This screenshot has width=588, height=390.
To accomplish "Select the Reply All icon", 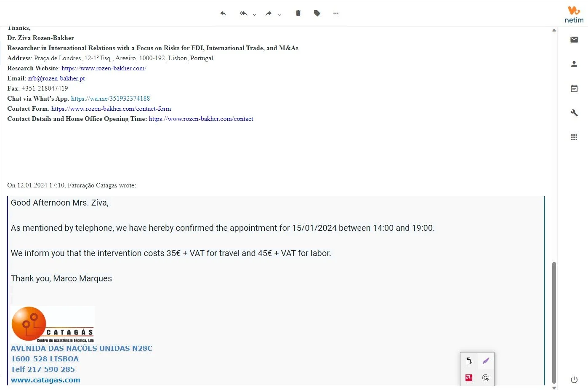I will point(243,13).
